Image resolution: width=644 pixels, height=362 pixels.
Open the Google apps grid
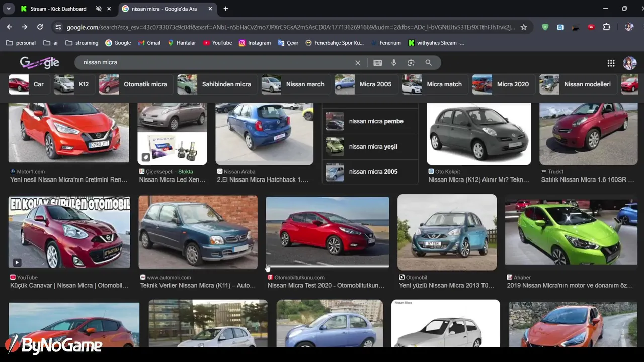pos(611,63)
